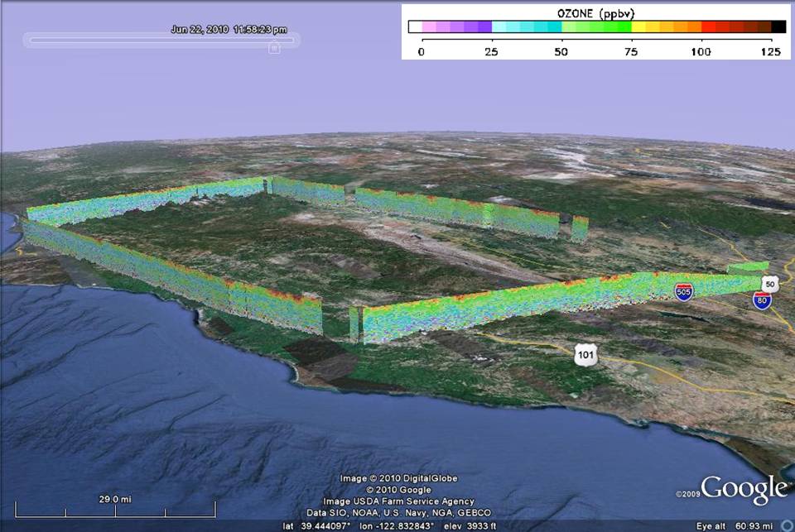Image resolution: width=795 pixels, height=532 pixels.
Task: Click the Eye alt 60.93 mi readout
Action: click(x=735, y=526)
